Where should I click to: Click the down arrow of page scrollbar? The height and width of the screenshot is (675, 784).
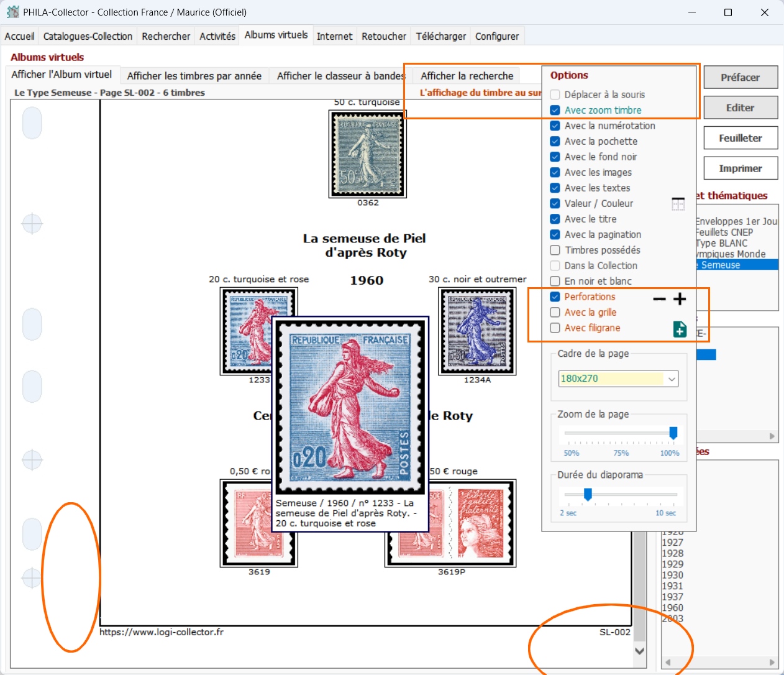(x=639, y=651)
